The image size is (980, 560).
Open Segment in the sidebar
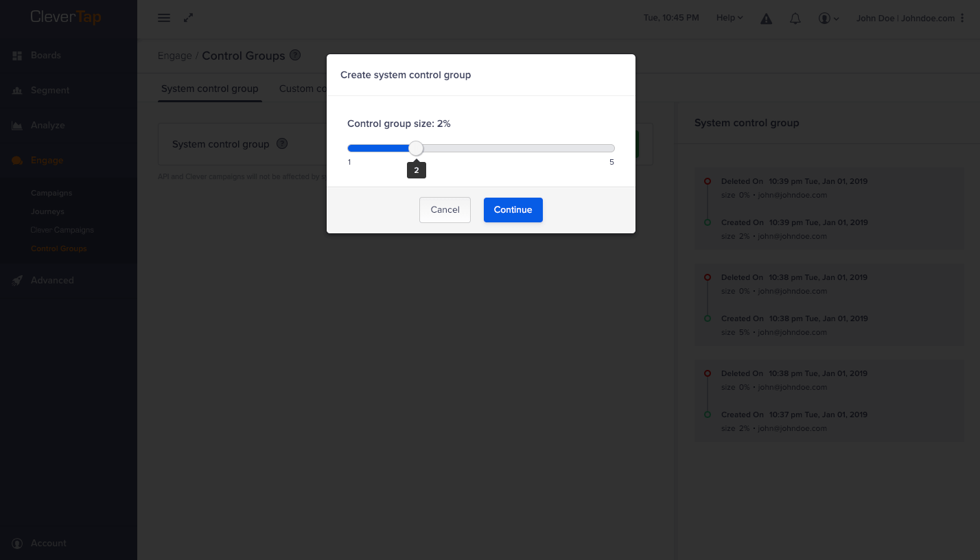coord(50,91)
